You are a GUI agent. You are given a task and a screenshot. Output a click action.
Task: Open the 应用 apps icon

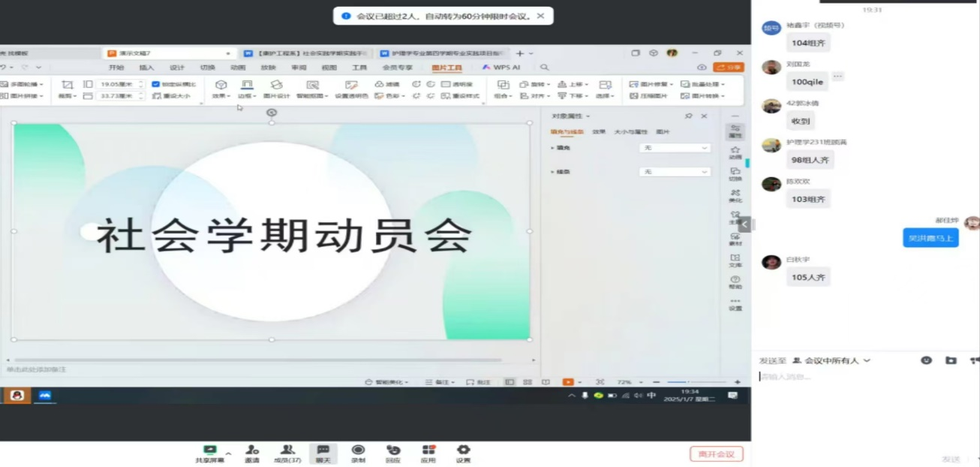(x=428, y=450)
